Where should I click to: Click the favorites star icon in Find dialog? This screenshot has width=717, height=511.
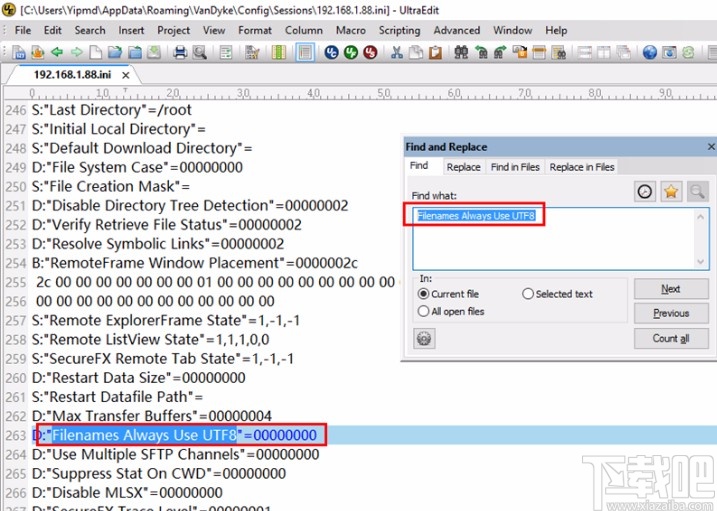tap(671, 190)
